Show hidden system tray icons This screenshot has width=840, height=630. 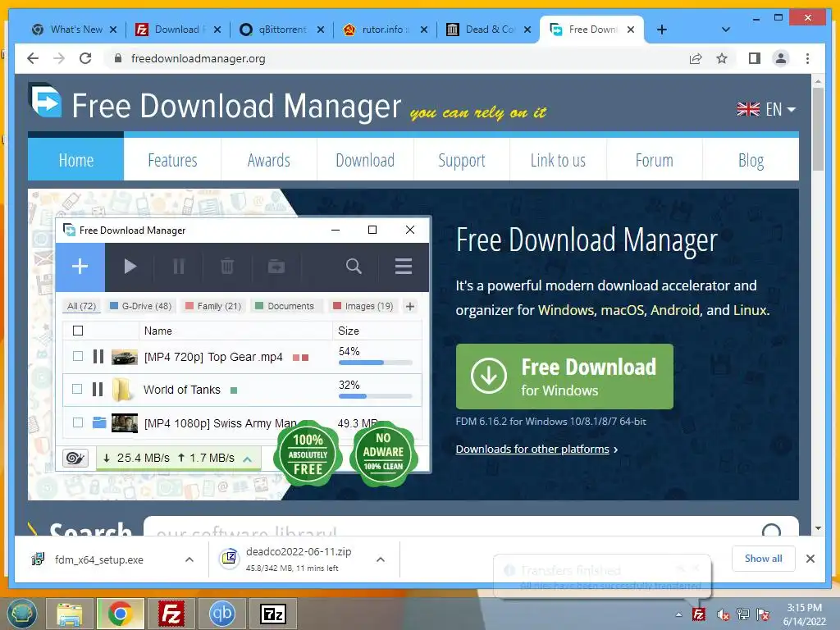(x=678, y=614)
